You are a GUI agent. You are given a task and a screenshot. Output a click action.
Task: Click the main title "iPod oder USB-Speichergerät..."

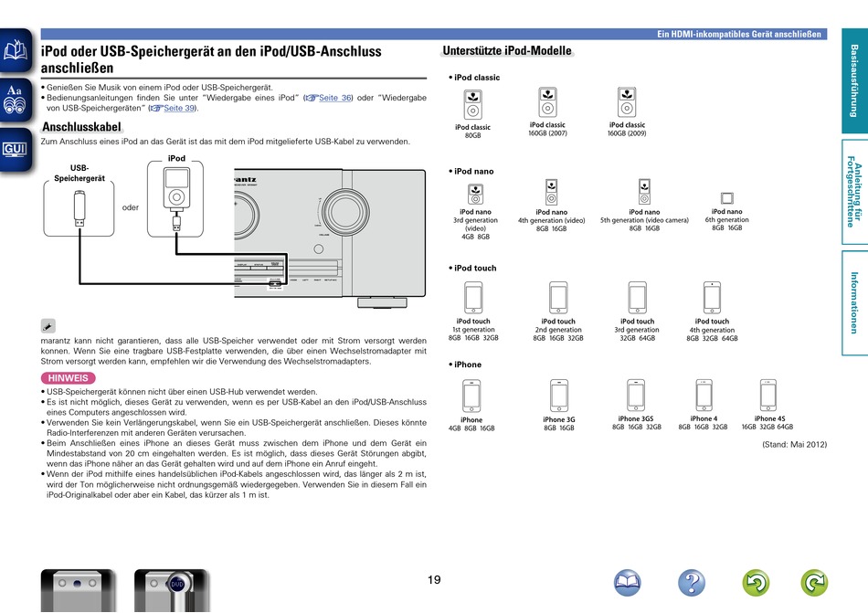pyautogui.click(x=211, y=59)
